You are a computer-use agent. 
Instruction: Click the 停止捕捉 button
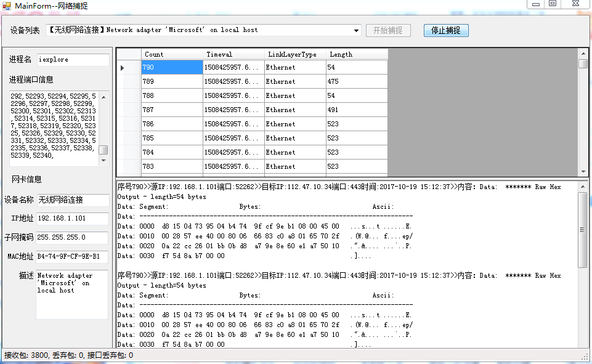pyautogui.click(x=446, y=31)
